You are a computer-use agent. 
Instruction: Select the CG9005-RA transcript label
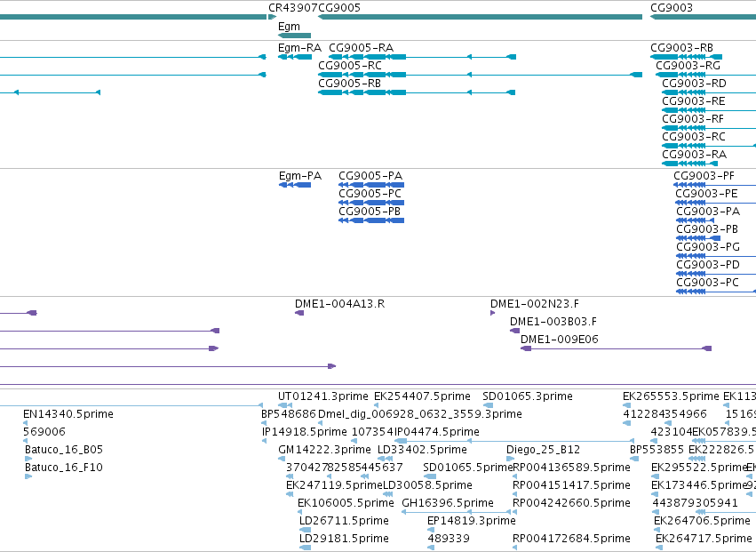[x=362, y=48]
